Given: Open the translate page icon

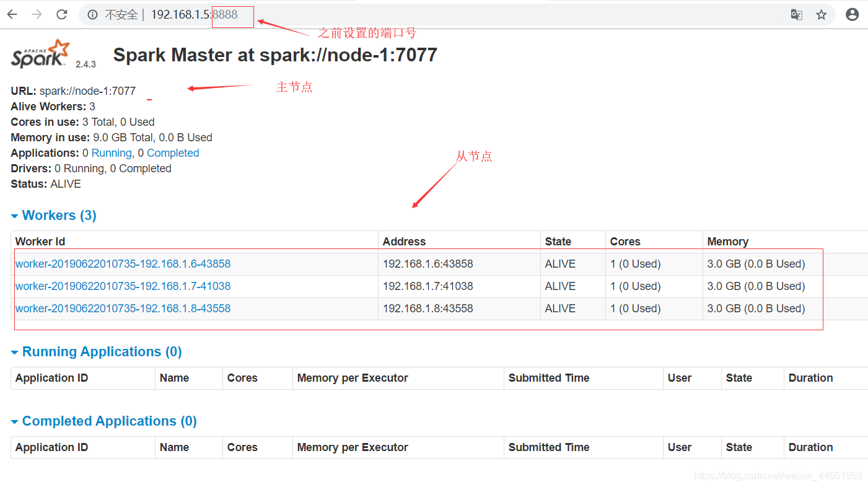Looking at the screenshot, I should coord(797,15).
